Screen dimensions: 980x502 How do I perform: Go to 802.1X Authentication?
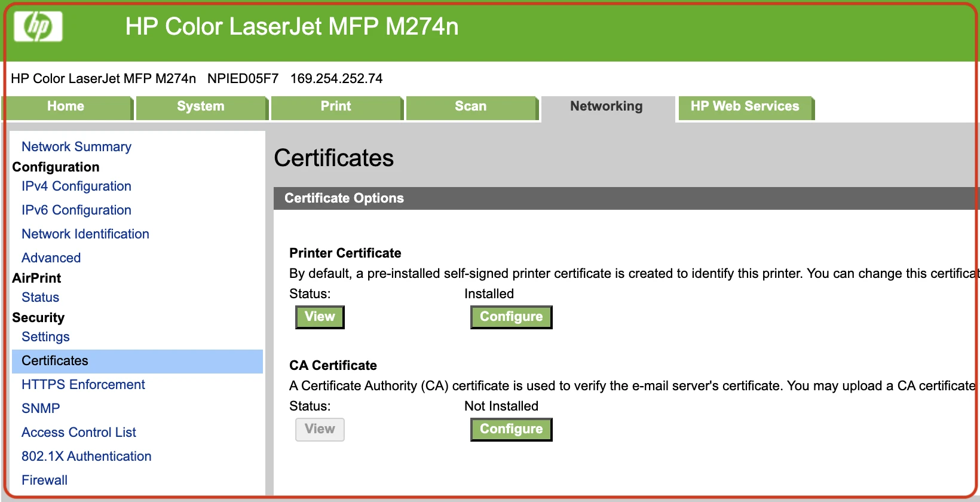point(87,457)
